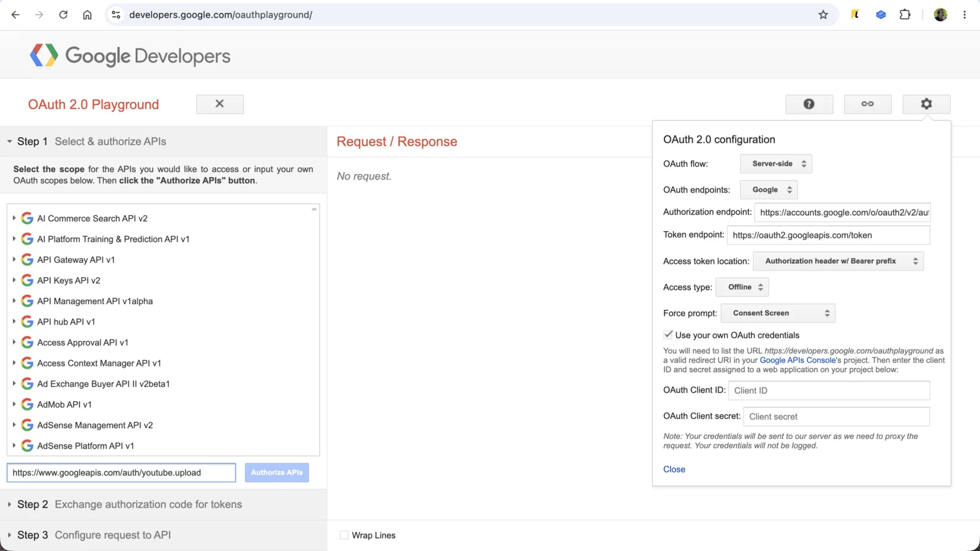
Task: Expand the AdMob API v1 item
Action: (x=14, y=404)
